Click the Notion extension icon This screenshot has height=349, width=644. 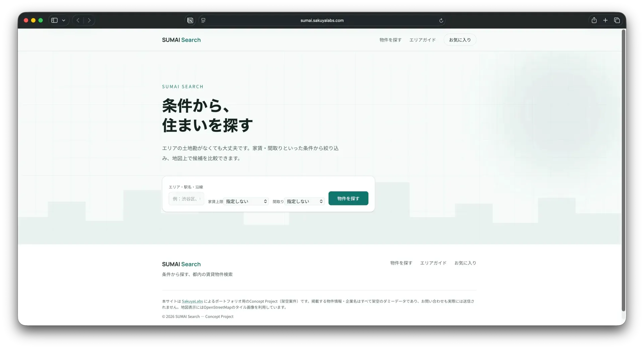coord(190,20)
